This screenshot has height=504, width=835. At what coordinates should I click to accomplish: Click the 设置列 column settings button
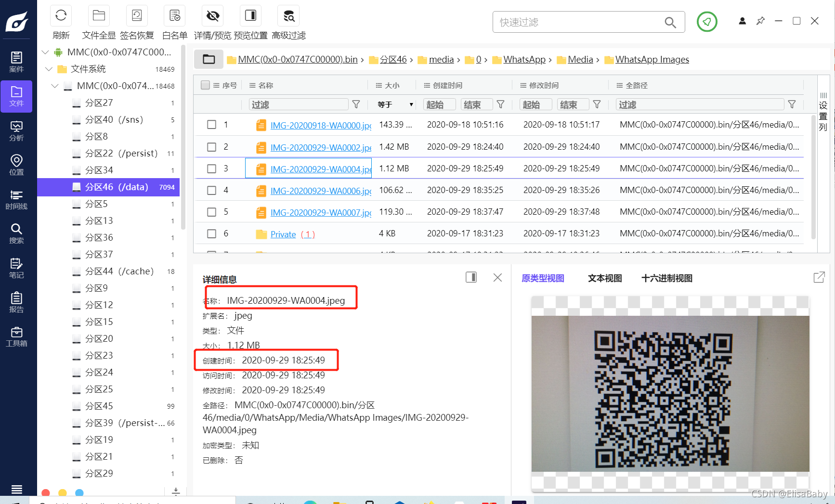pyautogui.click(x=823, y=112)
